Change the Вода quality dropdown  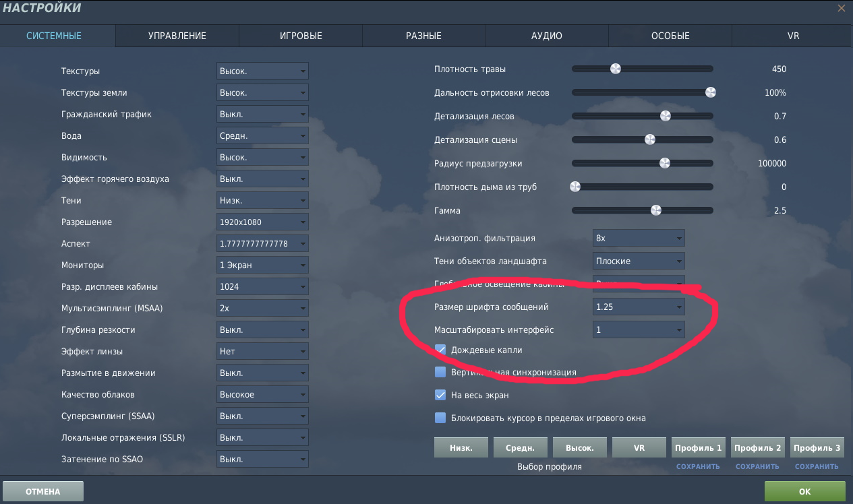coord(262,136)
